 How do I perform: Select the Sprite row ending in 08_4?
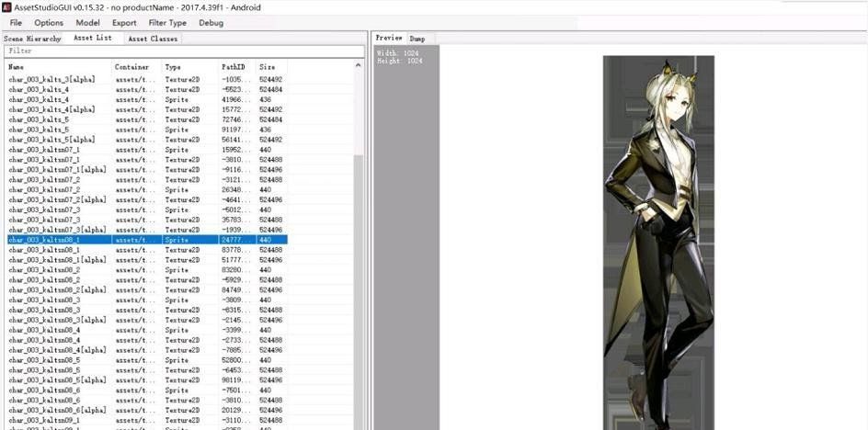[147, 330]
